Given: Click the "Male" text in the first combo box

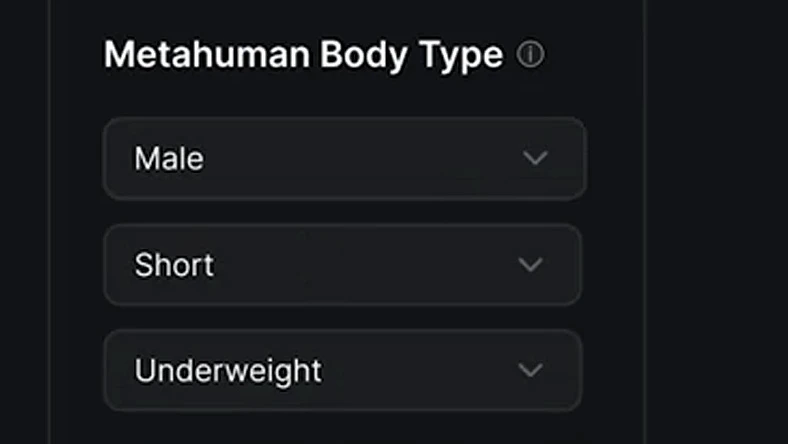Looking at the screenshot, I should 169,158.
